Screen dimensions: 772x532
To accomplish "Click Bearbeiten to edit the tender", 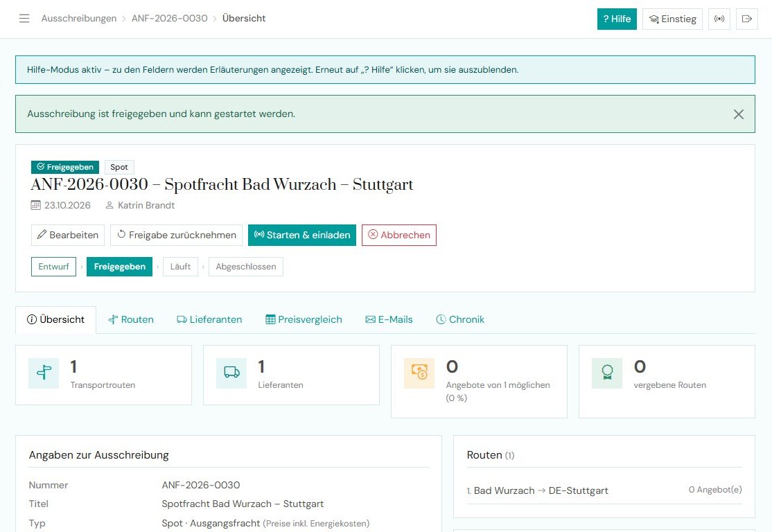I will [68, 236].
